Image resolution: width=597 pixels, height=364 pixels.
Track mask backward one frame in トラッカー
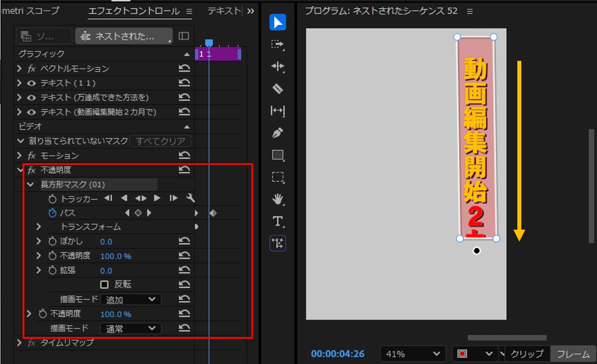(108, 199)
